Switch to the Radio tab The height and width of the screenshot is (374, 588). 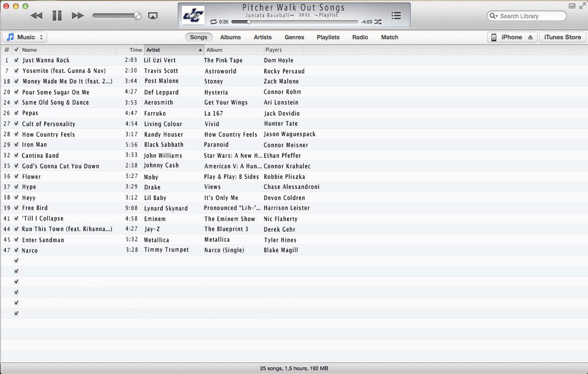click(360, 37)
